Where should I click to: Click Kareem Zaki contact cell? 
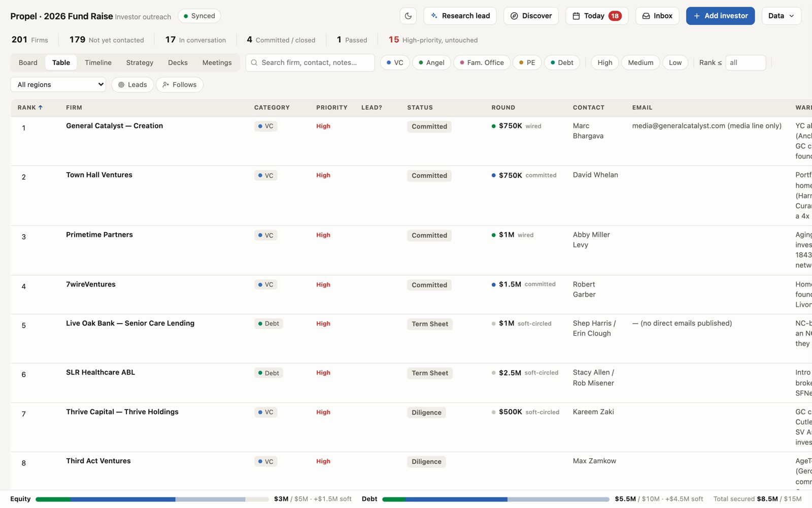point(593,412)
